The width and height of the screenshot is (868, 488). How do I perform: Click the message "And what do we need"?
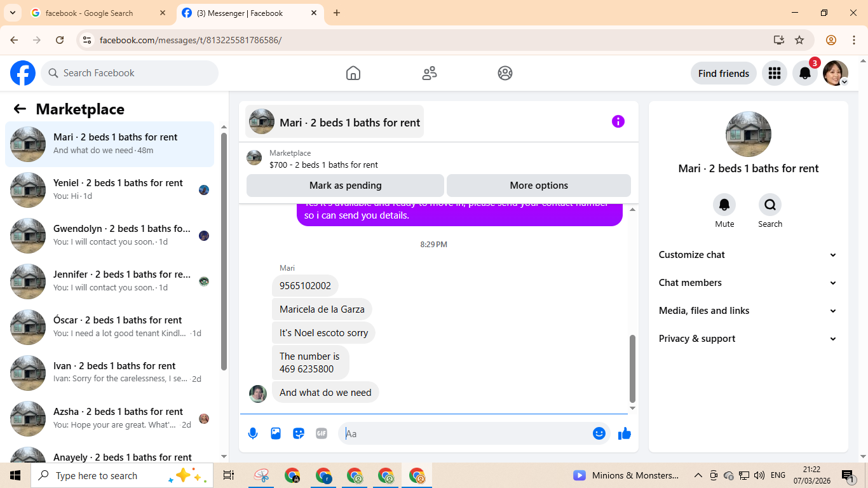pos(325,393)
